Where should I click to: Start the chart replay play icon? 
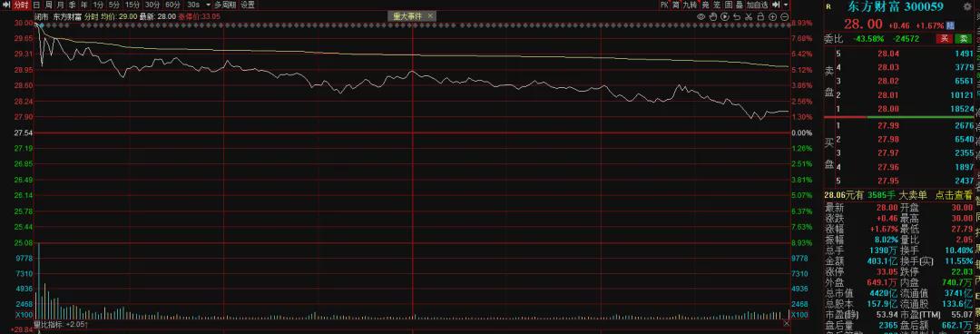725,17
